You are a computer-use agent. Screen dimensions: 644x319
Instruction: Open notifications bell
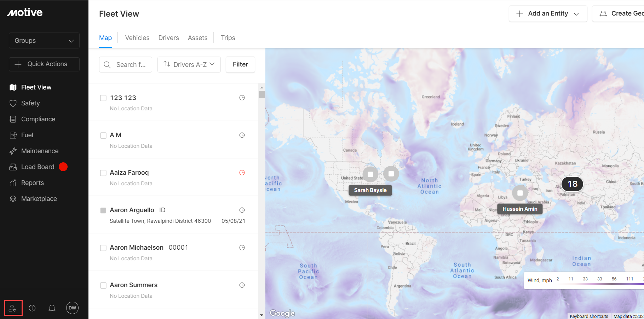tap(52, 308)
